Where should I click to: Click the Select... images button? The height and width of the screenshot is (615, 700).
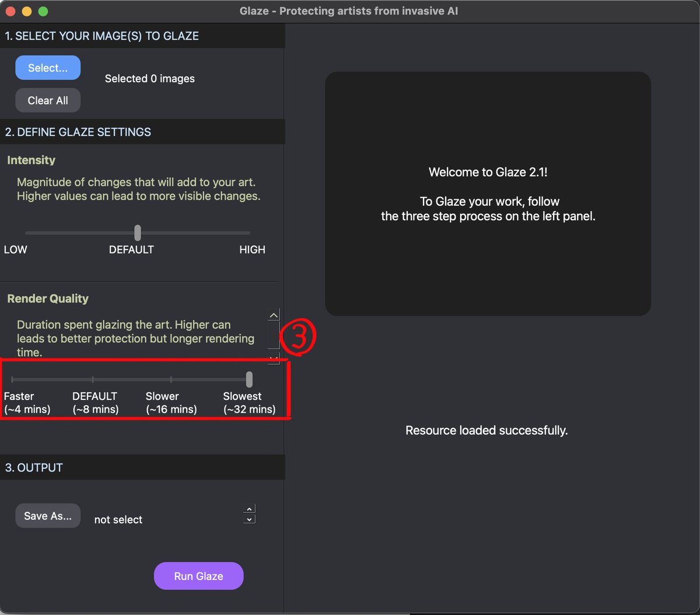(48, 68)
